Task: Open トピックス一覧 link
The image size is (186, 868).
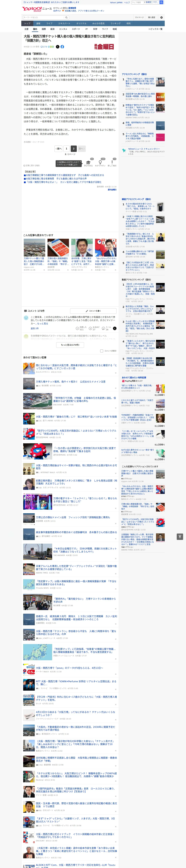Action: click(x=155, y=29)
